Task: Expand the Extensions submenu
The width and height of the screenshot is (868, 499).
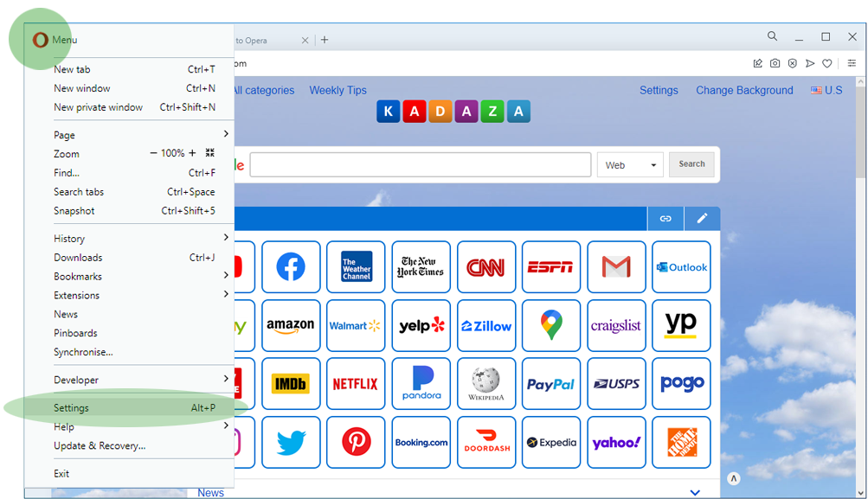Action: [x=226, y=294]
